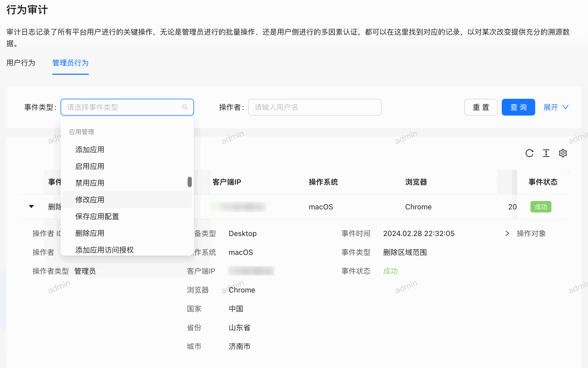Click the 行为审计 page title

point(27,10)
